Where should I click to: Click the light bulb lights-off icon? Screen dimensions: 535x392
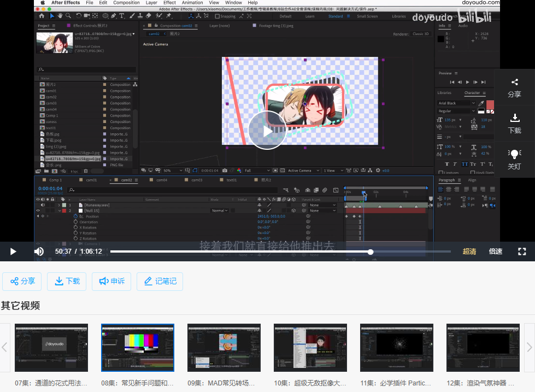point(515,154)
